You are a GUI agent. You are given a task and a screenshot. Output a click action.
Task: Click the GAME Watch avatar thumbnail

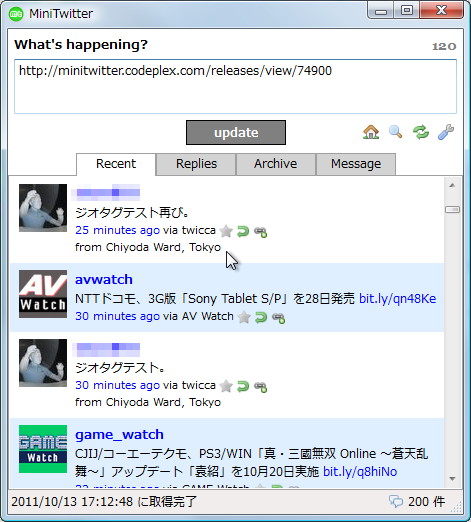coord(43,449)
